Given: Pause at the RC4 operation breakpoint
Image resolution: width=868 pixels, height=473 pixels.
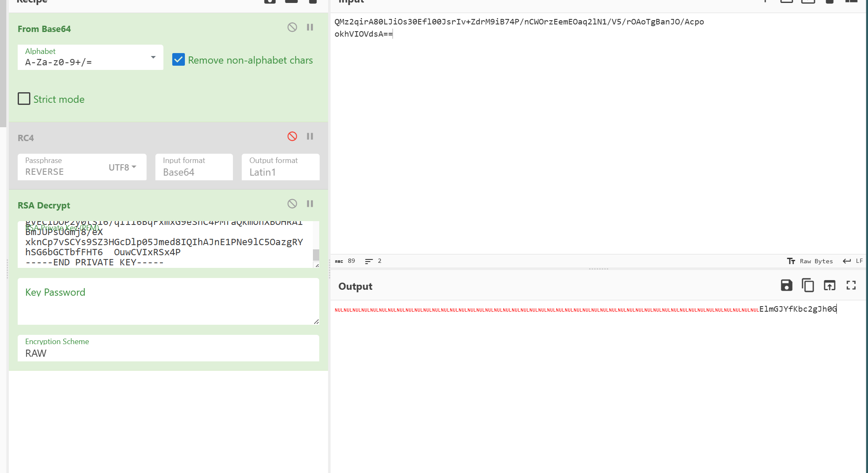Looking at the screenshot, I should coord(310,136).
